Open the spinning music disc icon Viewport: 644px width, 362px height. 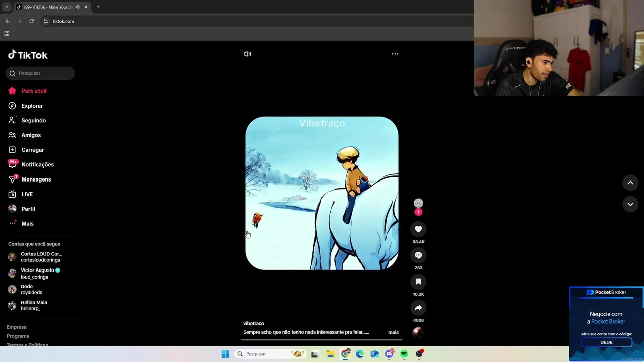418,332
